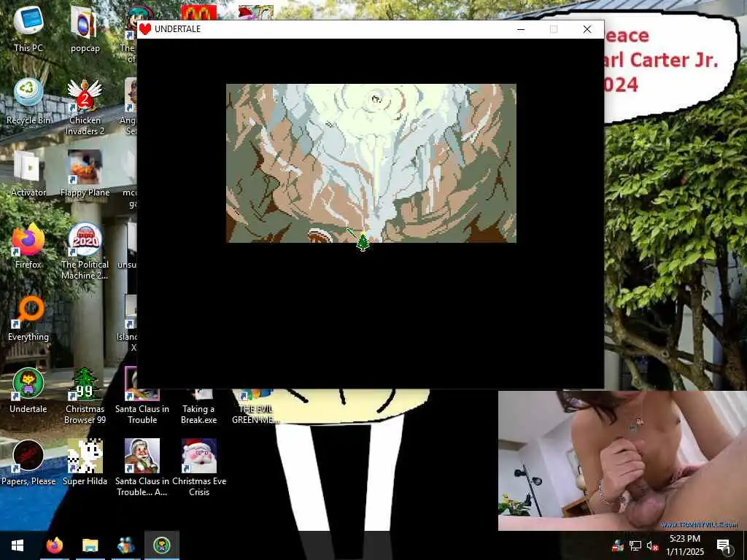The height and width of the screenshot is (560, 747).
Task: Switch to the Undertale taskbar button
Action: pos(162,545)
